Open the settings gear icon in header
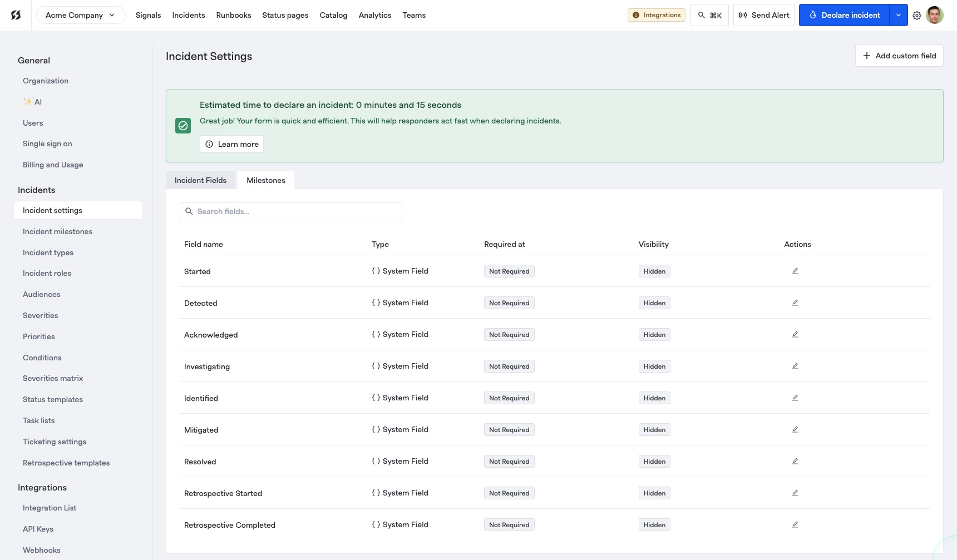The height and width of the screenshot is (560, 957). 917,16
